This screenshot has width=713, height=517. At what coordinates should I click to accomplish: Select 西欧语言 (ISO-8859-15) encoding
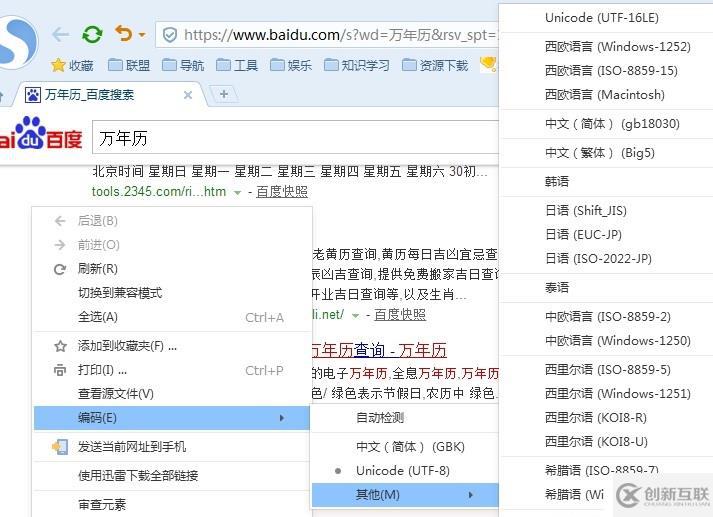[606, 70]
